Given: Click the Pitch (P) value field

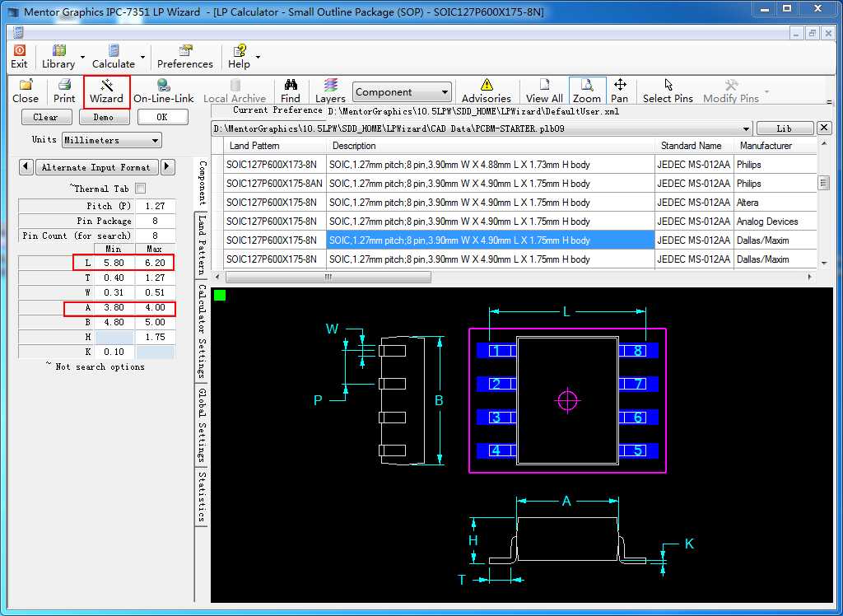Looking at the screenshot, I should point(156,206).
